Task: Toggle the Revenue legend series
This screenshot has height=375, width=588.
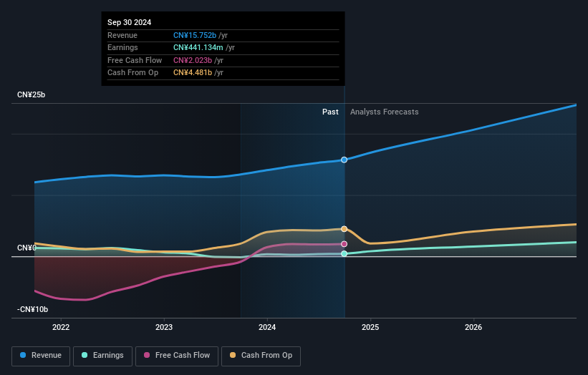Action: click(41, 356)
